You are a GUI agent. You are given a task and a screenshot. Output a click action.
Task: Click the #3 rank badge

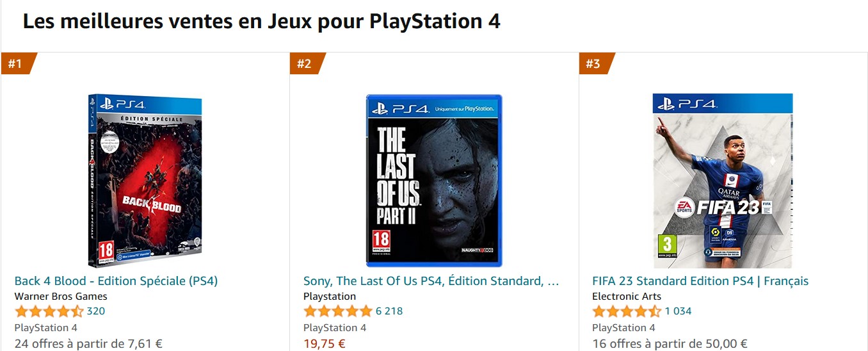(x=594, y=63)
